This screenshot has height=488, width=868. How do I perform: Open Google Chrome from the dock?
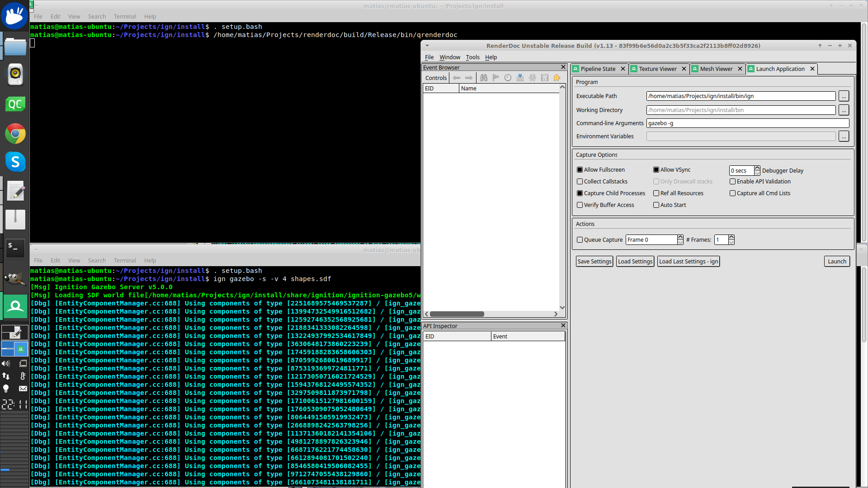click(x=15, y=134)
